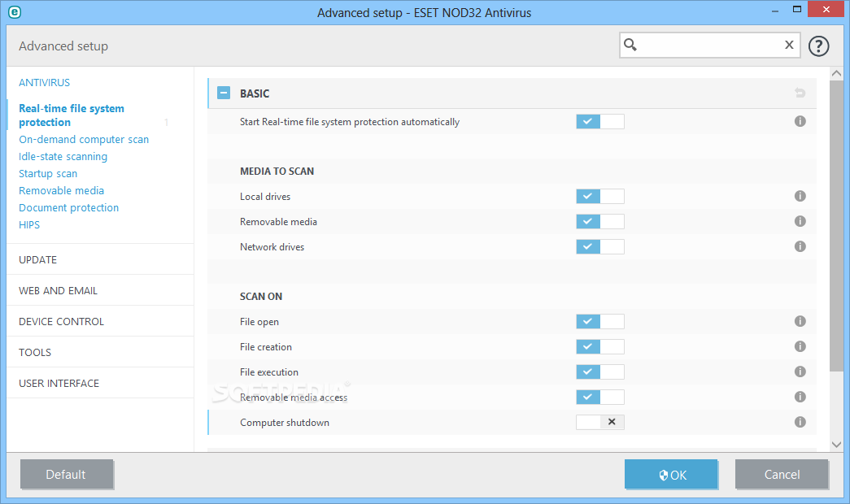
Task: Select the ANTIVIRUS category
Action: click(x=45, y=82)
